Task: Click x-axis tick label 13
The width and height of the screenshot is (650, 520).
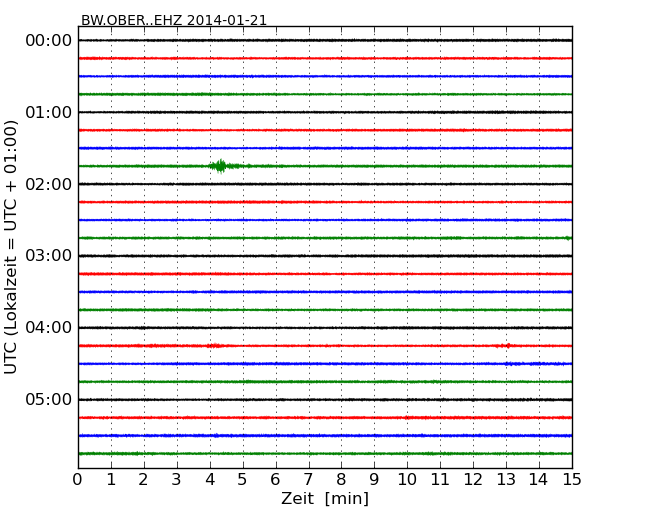Action: 506,479
